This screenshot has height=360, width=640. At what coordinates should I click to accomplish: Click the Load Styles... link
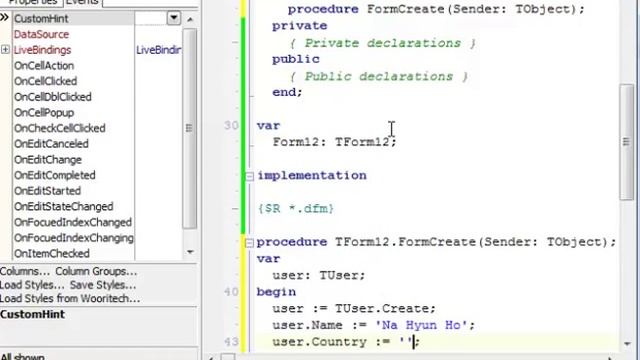point(32,285)
